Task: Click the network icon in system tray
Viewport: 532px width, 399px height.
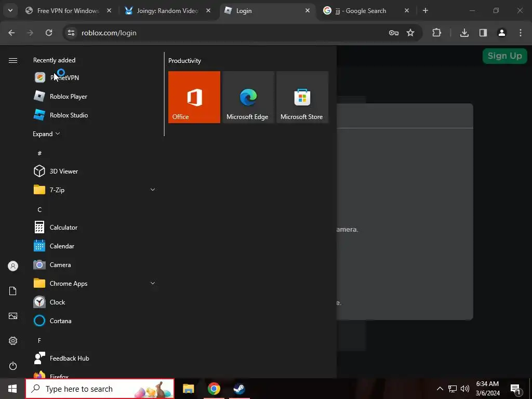Action: (x=453, y=389)
